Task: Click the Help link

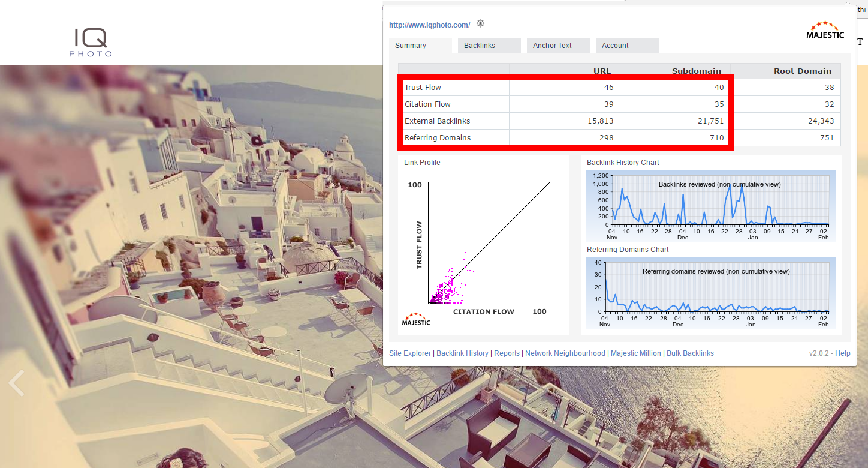Action: pos(843,353)
